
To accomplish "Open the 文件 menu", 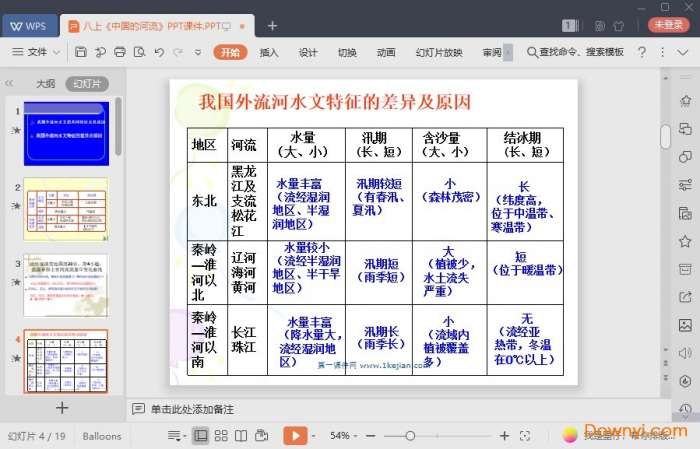I will tap(37, 52).
